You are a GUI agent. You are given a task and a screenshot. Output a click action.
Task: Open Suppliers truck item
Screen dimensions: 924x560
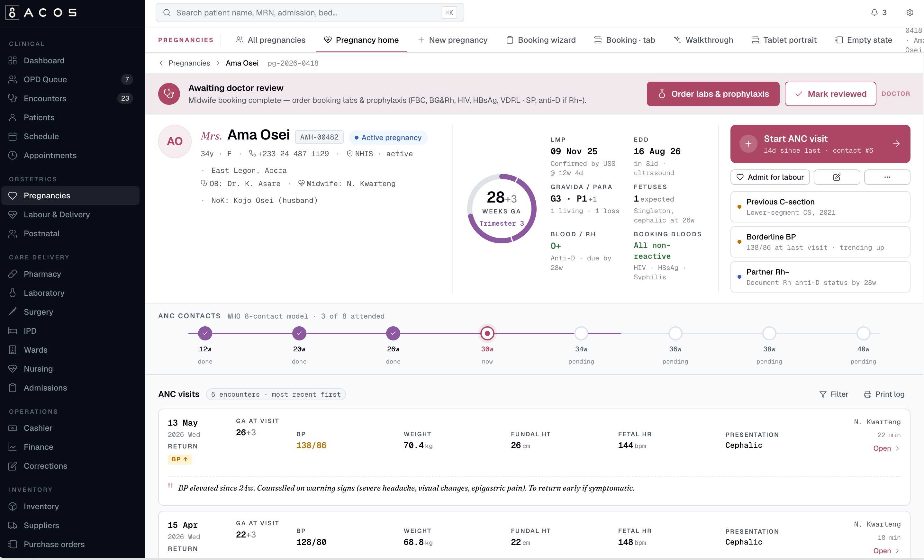click(70, 526)
